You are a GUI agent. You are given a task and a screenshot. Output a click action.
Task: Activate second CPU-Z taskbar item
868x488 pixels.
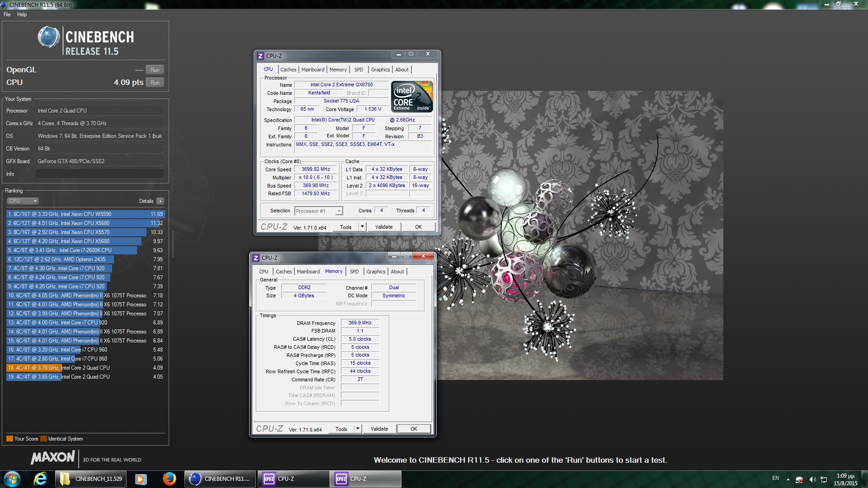pos(365,479)
